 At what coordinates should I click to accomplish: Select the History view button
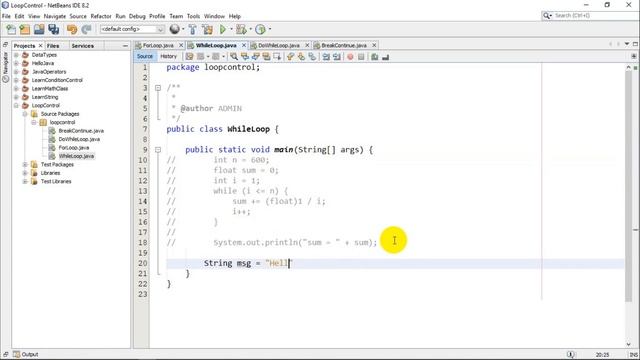pos(168,56)
